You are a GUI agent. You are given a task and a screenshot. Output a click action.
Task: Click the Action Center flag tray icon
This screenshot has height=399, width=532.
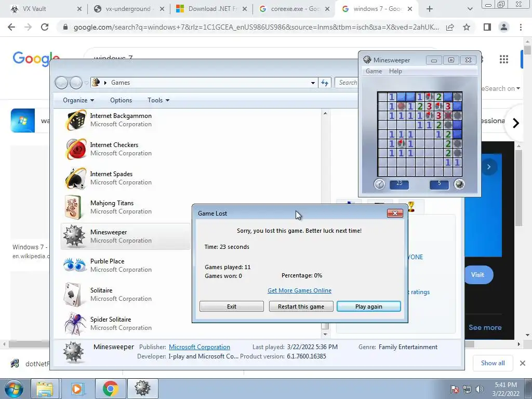click(x=454, y=389)
